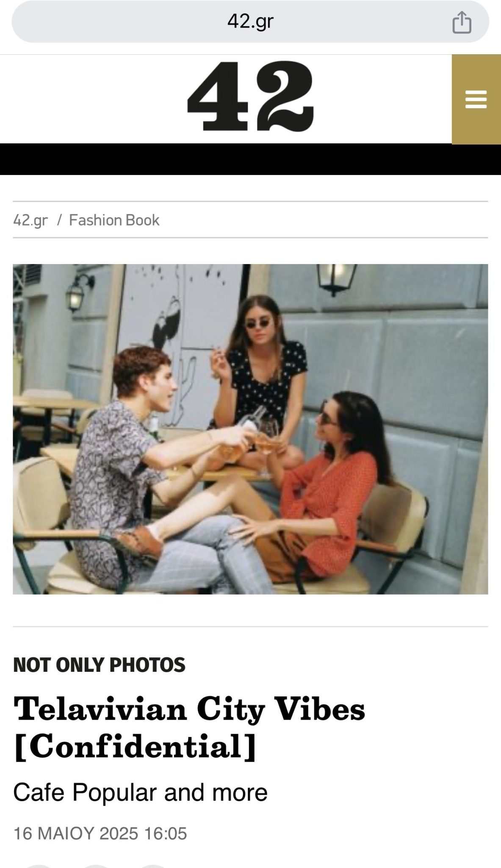Open the Telavivian City Vibes headline
The height and width of the screenshot is (868, 501).
[189, 728]
